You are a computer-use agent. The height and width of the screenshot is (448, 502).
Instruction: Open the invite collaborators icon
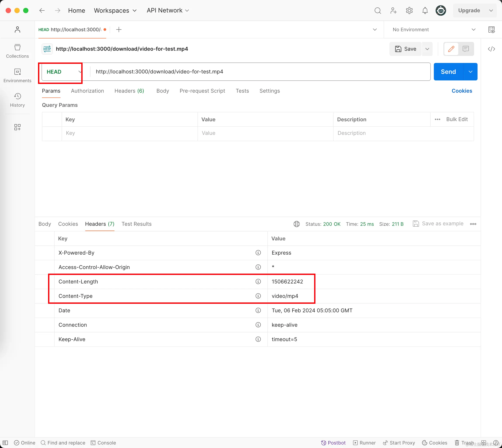tap(393, 10)
